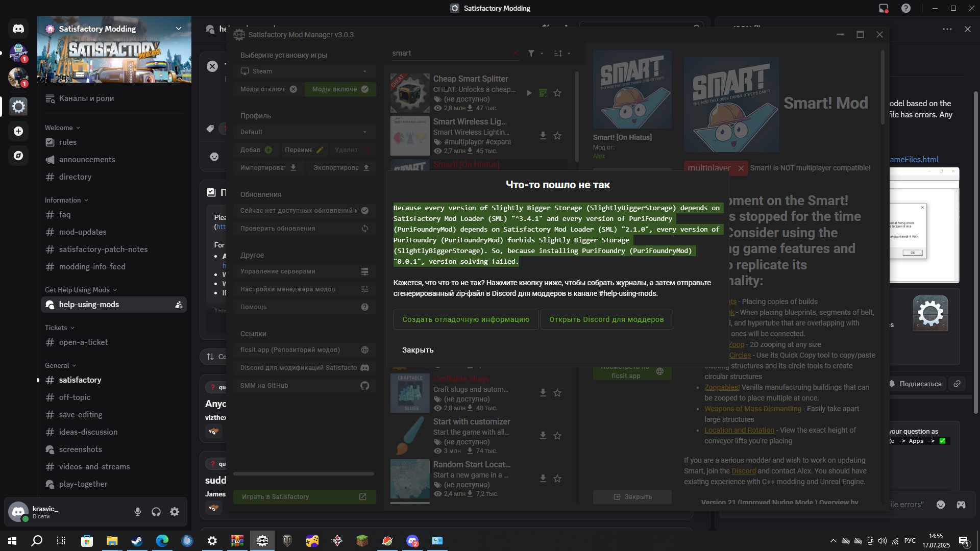Screen dimensions: 980x551
Task: Open 'Каналы и роли' channels and roles
Action: [x=113, y=98]
